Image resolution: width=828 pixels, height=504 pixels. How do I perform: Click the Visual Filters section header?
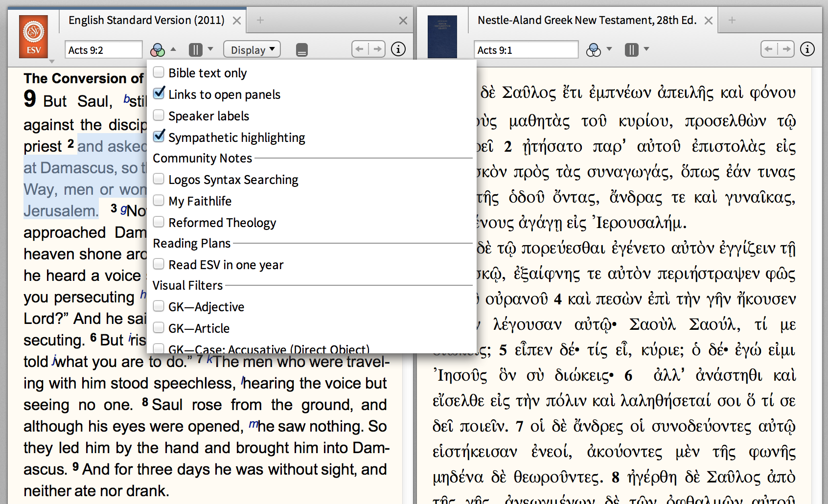188,285
